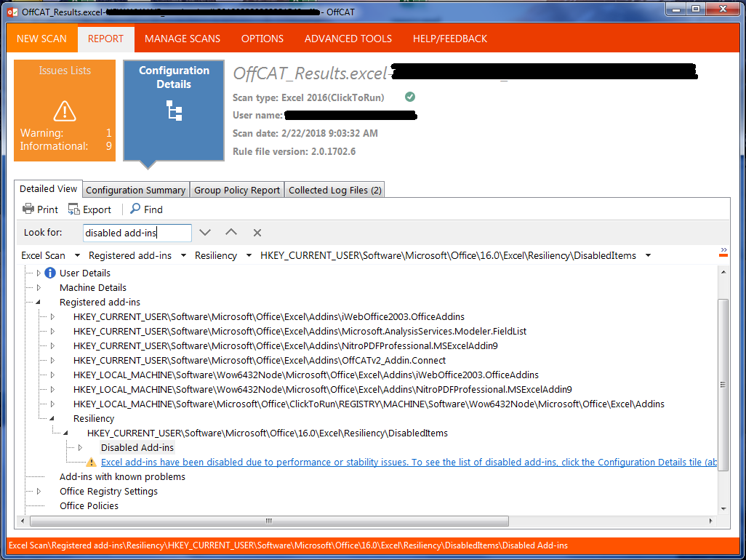746x560 pixels.
Task: Expand the Disabled Add-ins node
Action: click(80, 448)
